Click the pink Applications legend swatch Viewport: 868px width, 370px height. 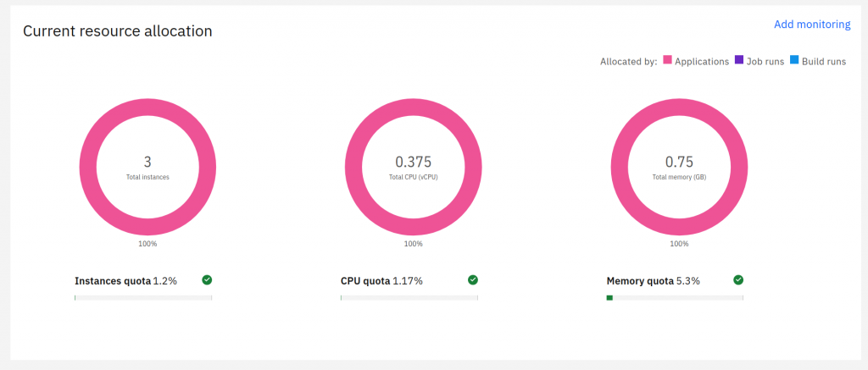point(668,61)
